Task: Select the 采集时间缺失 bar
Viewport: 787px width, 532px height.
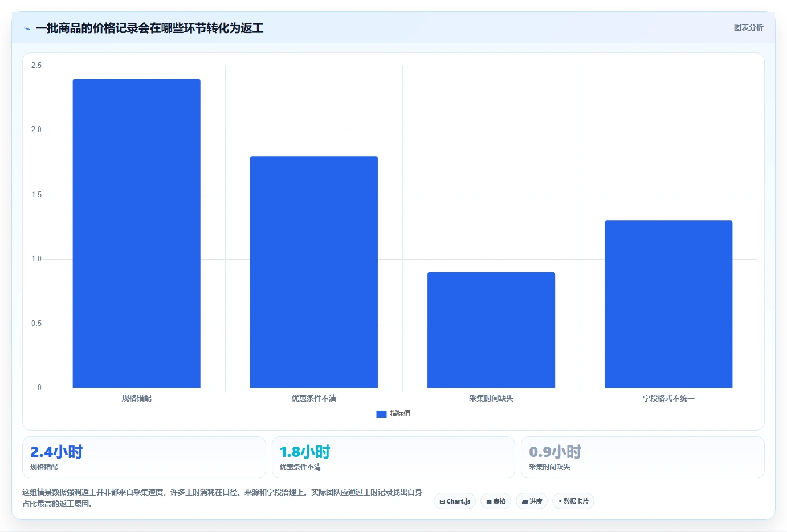Action: [491, 330]
